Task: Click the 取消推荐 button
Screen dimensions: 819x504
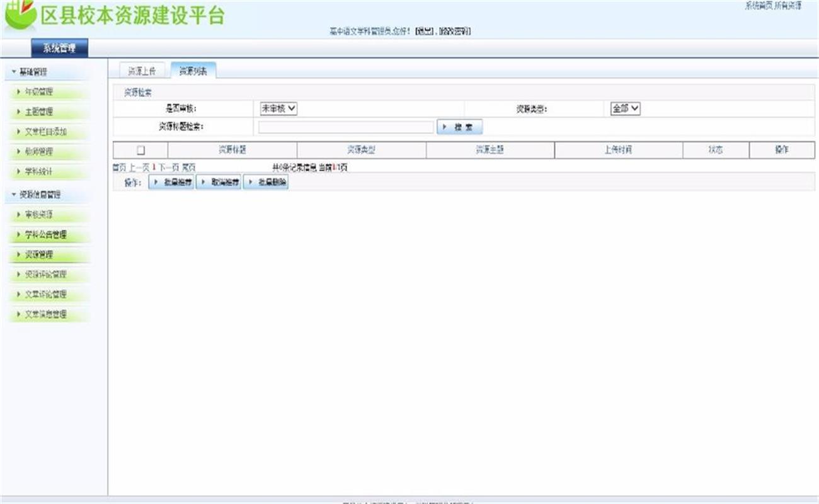Action: (219, 183)
